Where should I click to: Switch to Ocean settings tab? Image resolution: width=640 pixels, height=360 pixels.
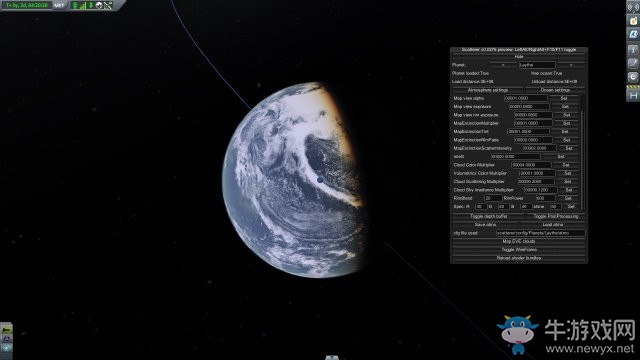coord(555,90)
